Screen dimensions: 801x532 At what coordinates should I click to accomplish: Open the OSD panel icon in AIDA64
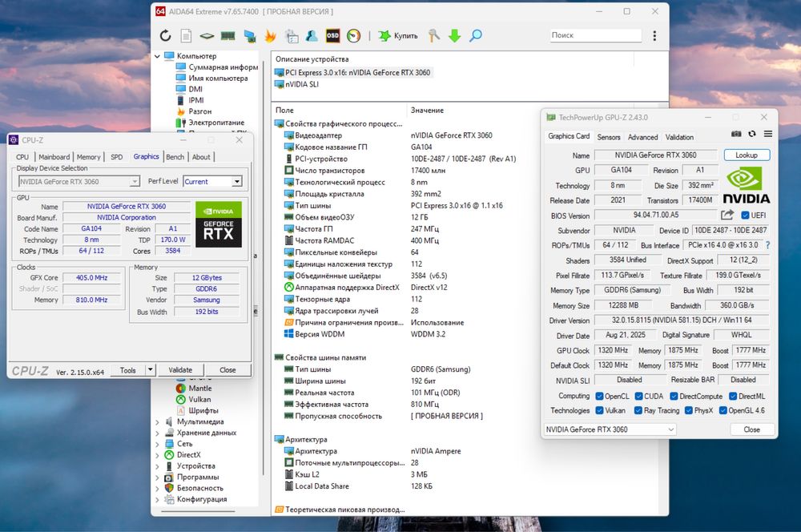[x=332, y=35]
